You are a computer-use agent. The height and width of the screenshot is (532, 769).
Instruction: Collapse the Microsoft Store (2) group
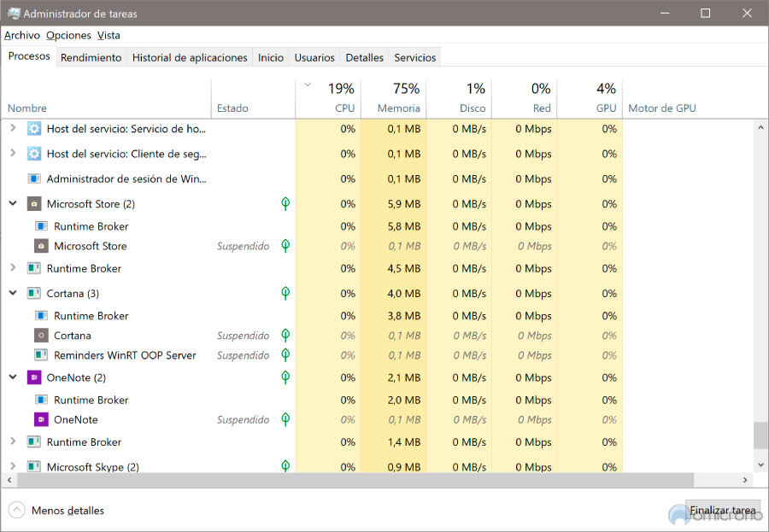(x=13, y=203)
